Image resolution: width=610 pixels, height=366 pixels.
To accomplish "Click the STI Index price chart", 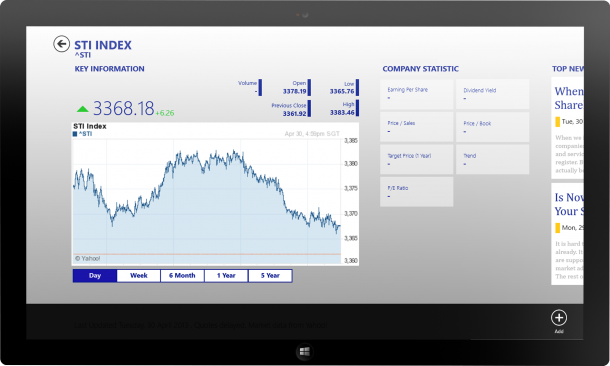I will pyautogui.click(x=216, y=194).
